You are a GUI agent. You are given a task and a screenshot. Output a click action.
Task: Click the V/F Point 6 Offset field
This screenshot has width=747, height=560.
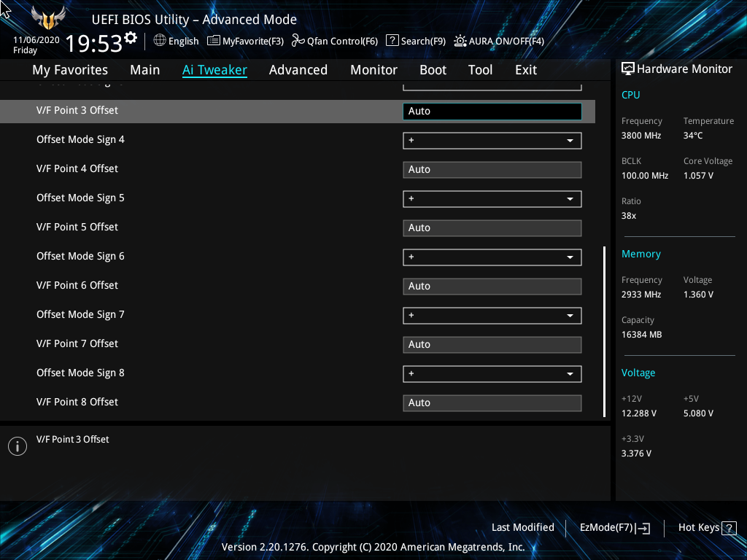click(492, 286)
